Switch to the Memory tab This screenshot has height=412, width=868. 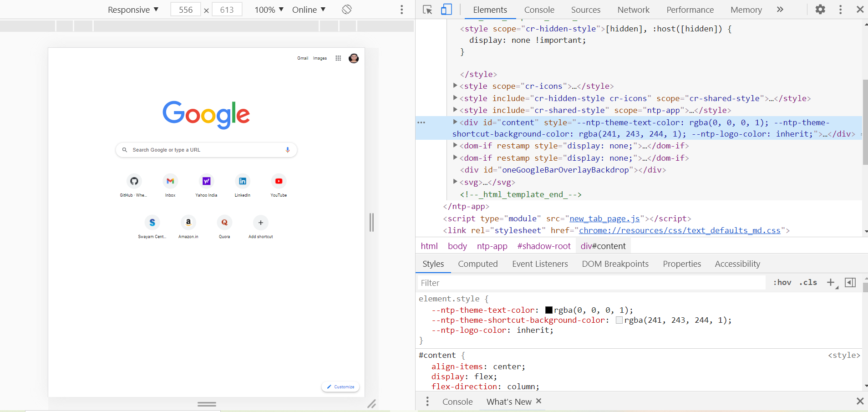(x=746, y=10)
